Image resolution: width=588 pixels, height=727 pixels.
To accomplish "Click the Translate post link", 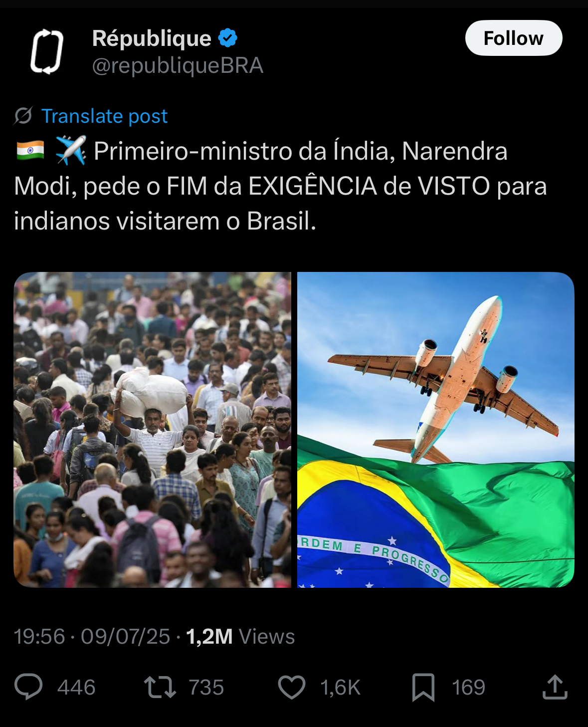I will (x=104, y=116).
